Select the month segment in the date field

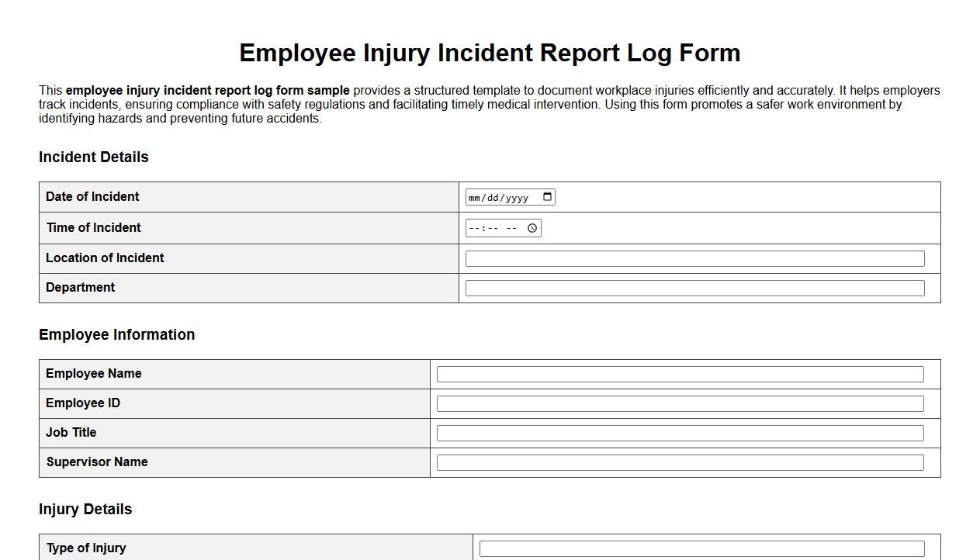point(475,197)
